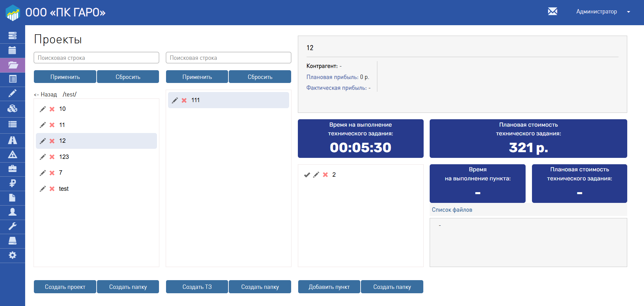Screen dimensions: 644x306
Task: Select project 12 in the list
Action: tap(96, 141)
